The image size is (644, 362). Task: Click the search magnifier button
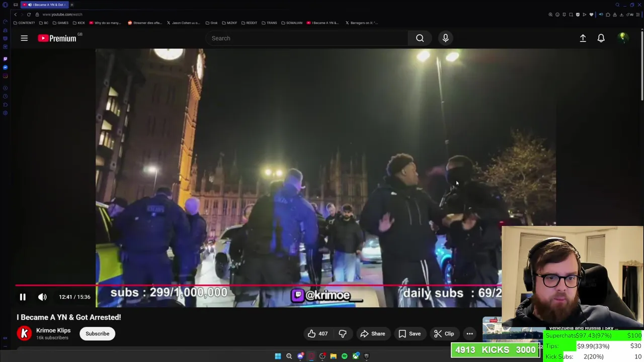pyautogui.click(x=420, y=38)
